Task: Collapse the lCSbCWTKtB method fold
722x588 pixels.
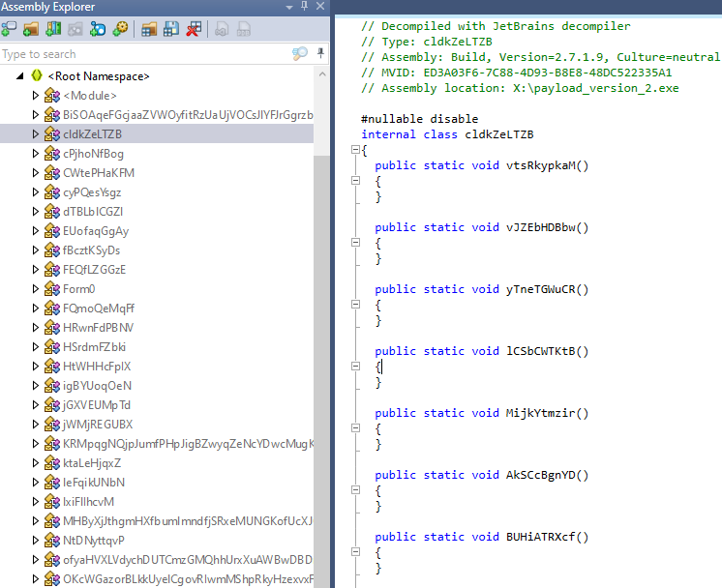Action: point(355,366)
